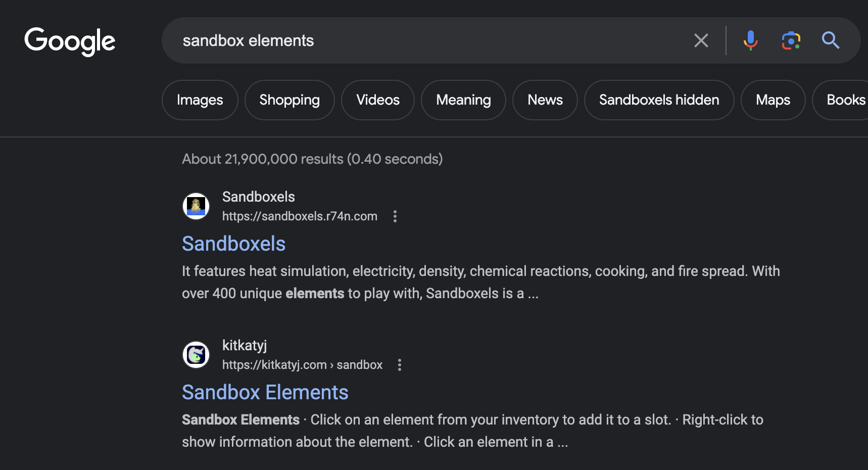
Task: Clear the search query with the X
Action: [x=701, y=40]
